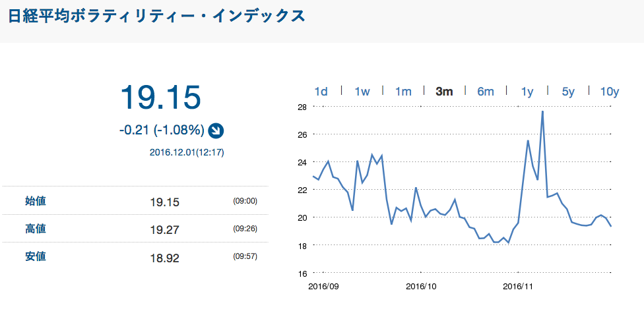This screenshot has width=644, height=315.
Task: Select the 3m chart range tab
Action: [x=444, y=92]
